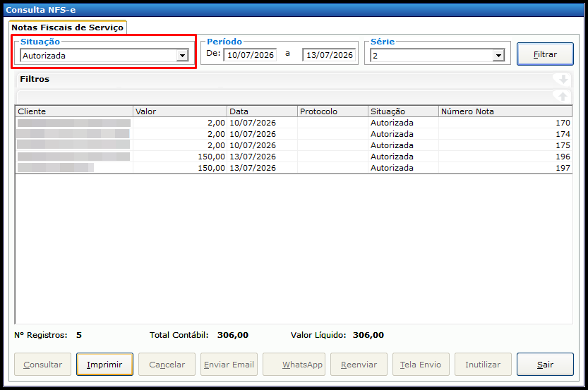Click the Número Nota column header
The height and width of the screenshot is (390, 588).
point(505,111)
